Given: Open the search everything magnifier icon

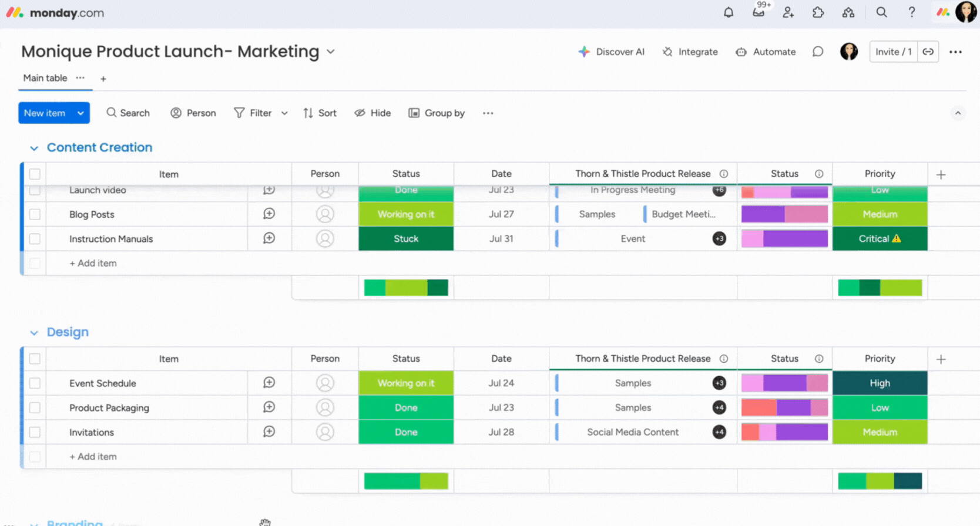Looking at the screenshot, I should [881, 12].
